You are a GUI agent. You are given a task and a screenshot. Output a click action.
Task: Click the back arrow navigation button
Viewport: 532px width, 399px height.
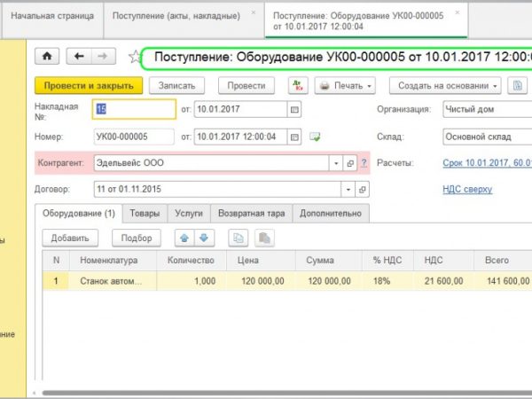pyautogui.click(x=79, y=57)
